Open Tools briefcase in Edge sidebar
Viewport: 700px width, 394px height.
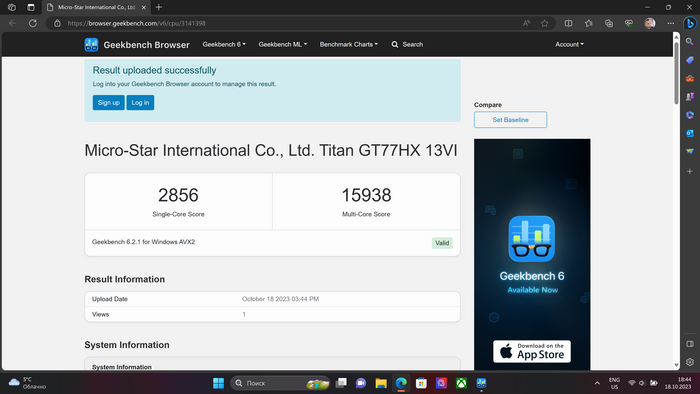690,78
